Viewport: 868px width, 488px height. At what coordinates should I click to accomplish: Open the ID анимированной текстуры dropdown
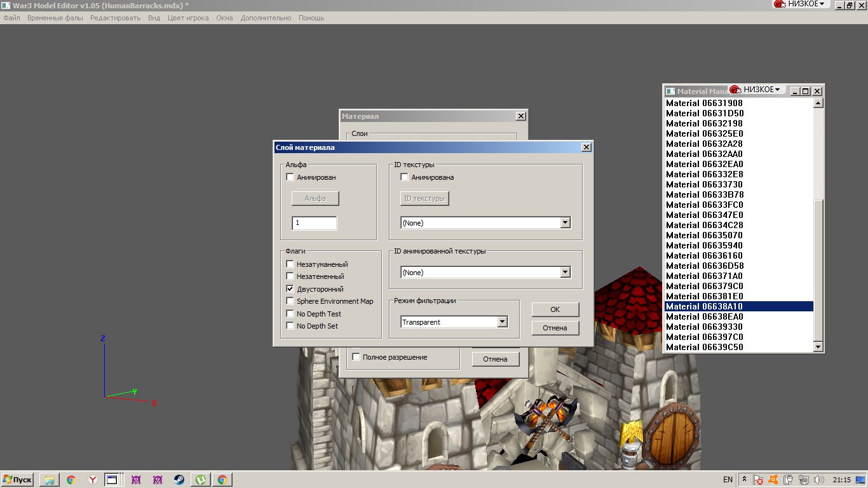565,273
